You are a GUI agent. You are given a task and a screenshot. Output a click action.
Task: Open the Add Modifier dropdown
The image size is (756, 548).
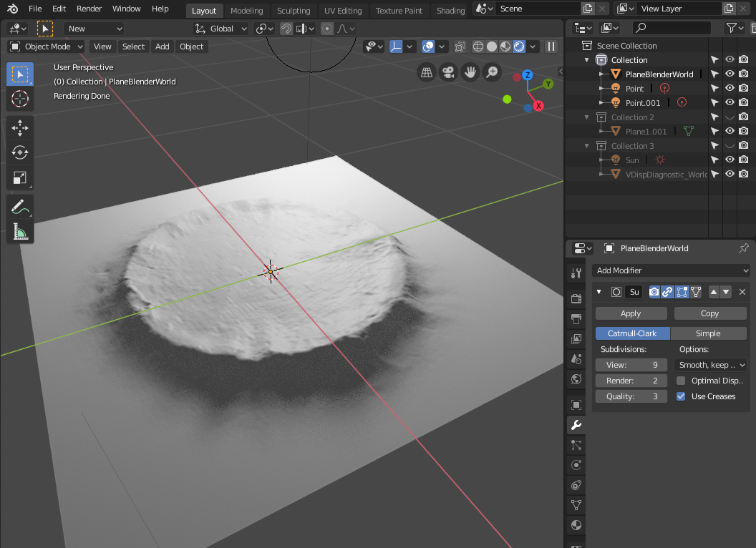click(671, 270)
